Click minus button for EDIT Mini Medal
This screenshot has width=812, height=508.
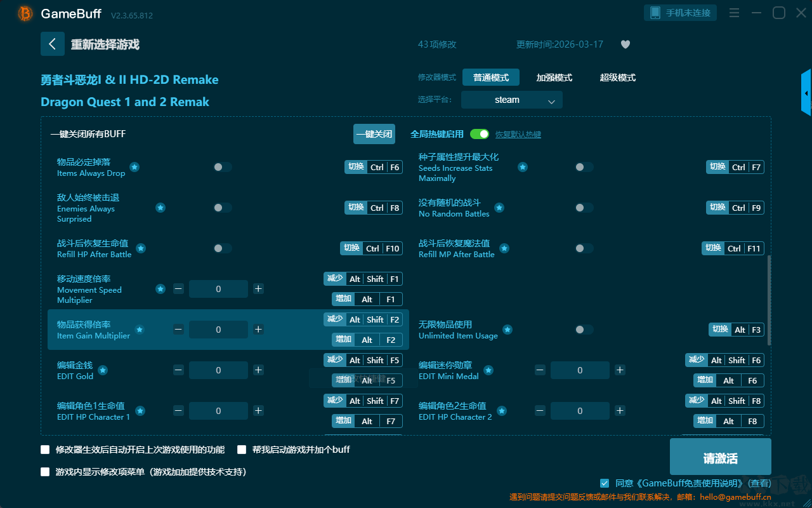coord(540,370)
